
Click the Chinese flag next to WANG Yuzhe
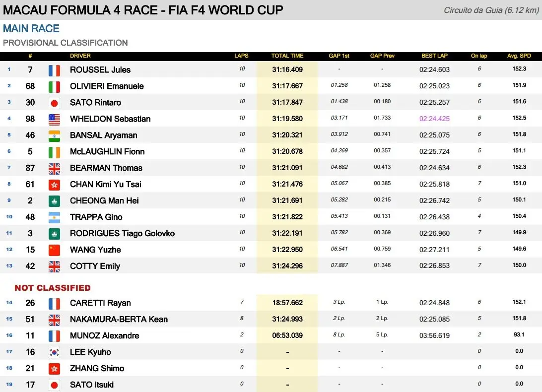(x=54, y=250)
